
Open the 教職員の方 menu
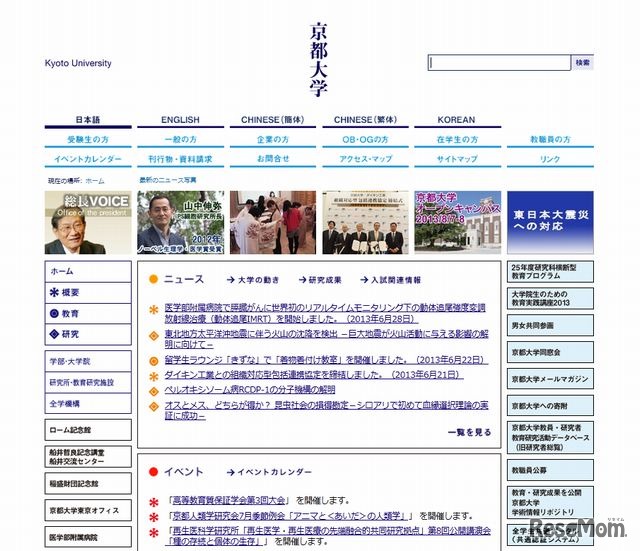point(550,140)
